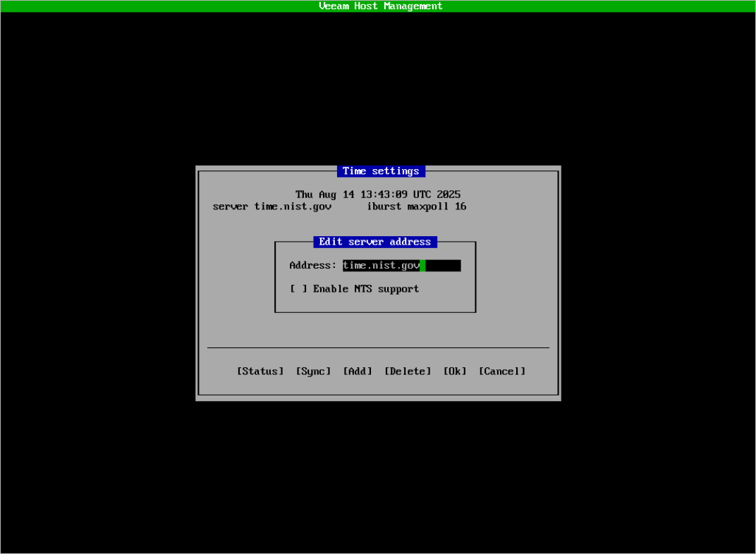Focus the Address input field

point(401,266)
